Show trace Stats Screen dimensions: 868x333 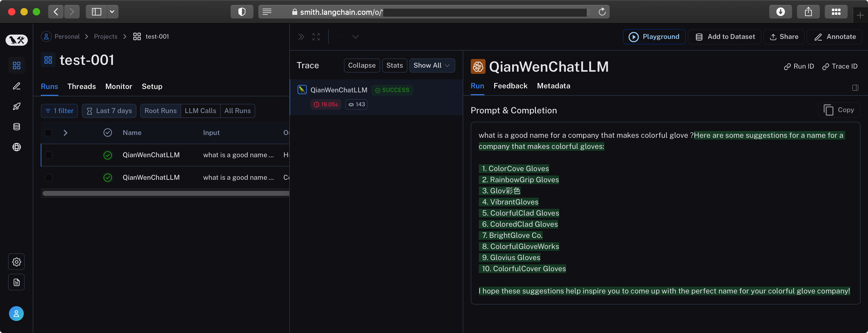click(x=394, y=65)
